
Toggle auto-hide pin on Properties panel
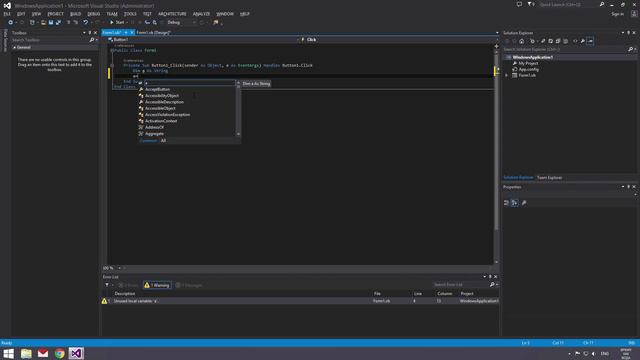tap(628, 187)
